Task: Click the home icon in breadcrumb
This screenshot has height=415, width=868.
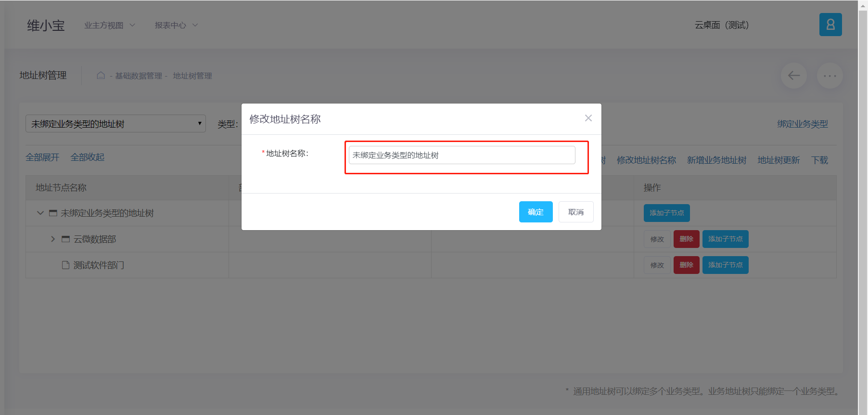Action: [x=101, y=76]
